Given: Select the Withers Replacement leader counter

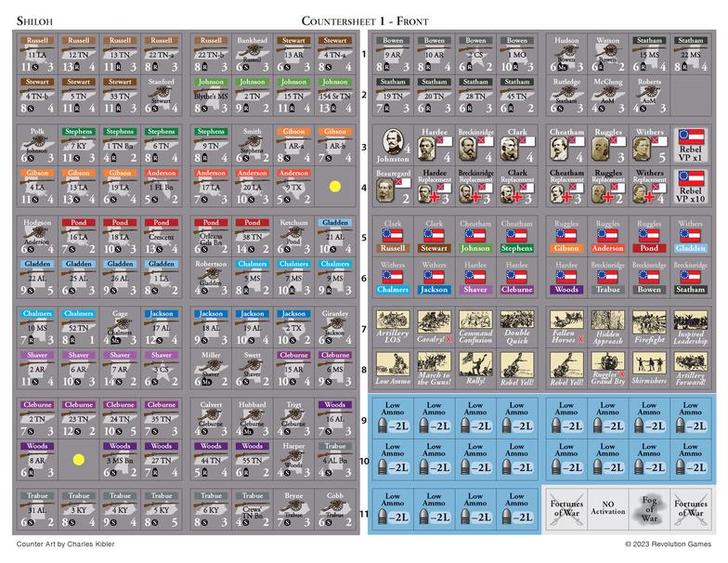Looking at the screenshot, I should click(649, 188).
